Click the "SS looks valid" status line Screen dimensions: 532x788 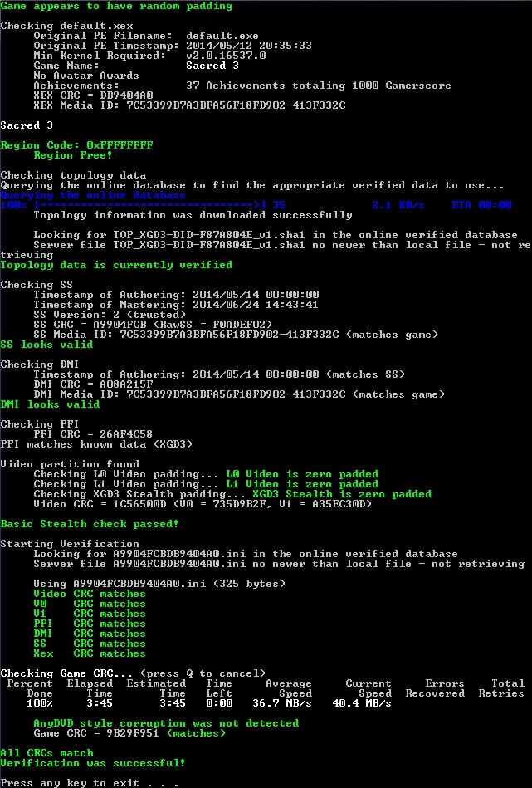pyautogui.click(x=46, y=345)
